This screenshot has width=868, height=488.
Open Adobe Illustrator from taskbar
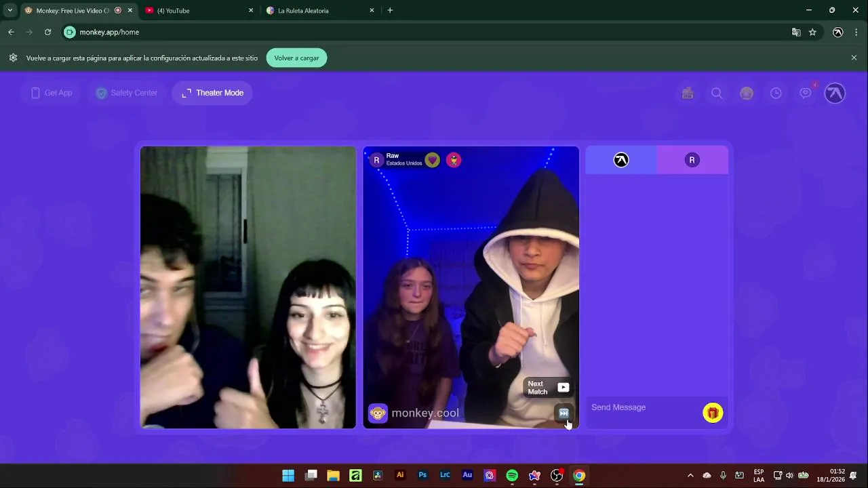click(x=400, y=475)
